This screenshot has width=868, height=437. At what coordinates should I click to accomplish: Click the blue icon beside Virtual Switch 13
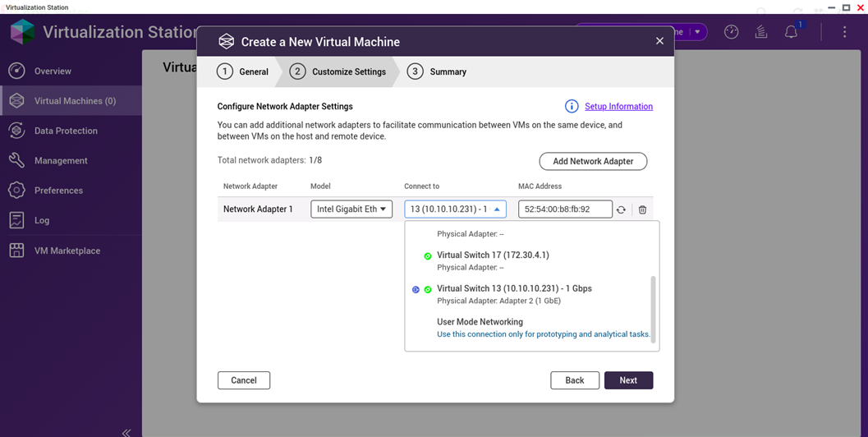pos(416,290)
